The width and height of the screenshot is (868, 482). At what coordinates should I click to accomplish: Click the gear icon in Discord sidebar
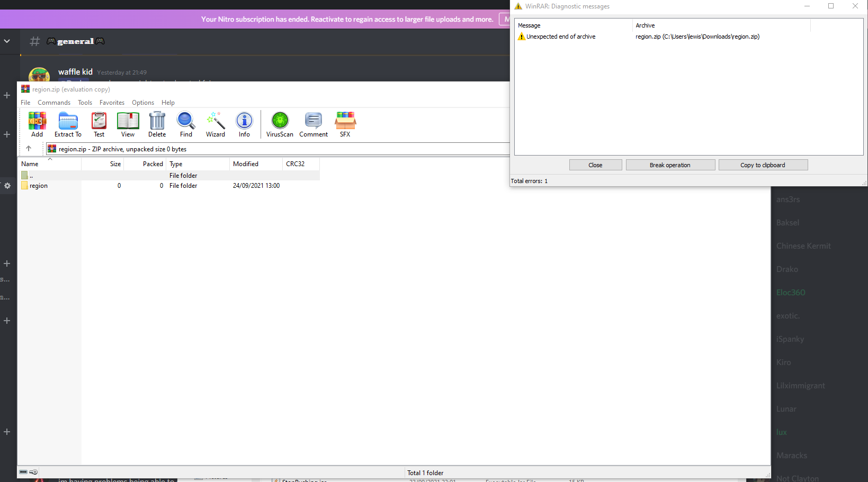[7, 186]
